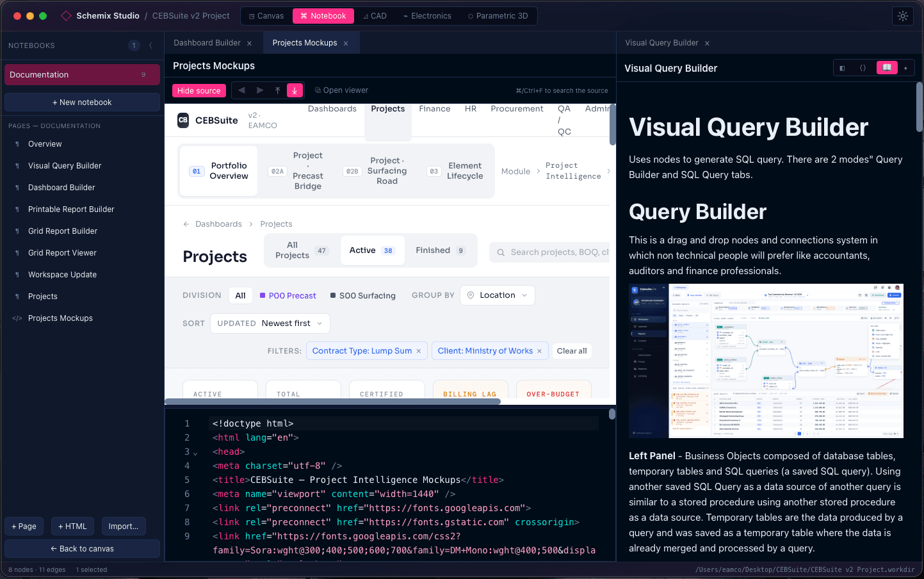Select the 01 Portfolio Overview step
The image size is (924, 579).
point(219,171)
